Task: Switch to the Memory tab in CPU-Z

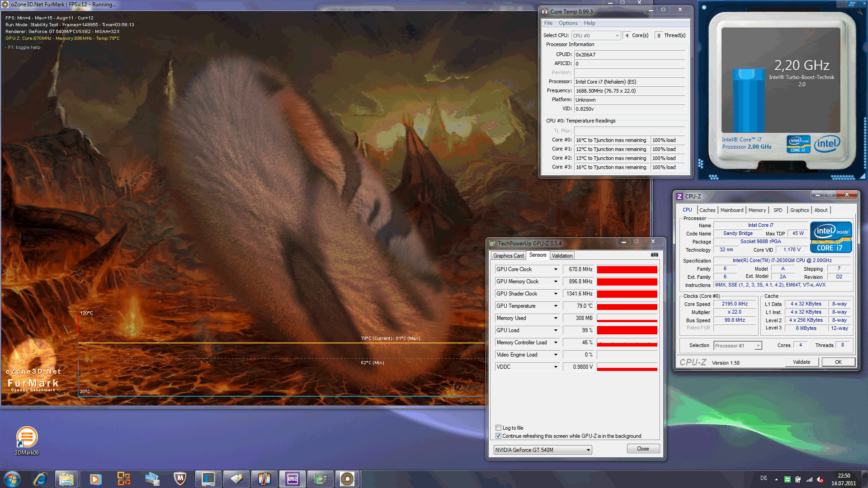Action: (757, 210)
